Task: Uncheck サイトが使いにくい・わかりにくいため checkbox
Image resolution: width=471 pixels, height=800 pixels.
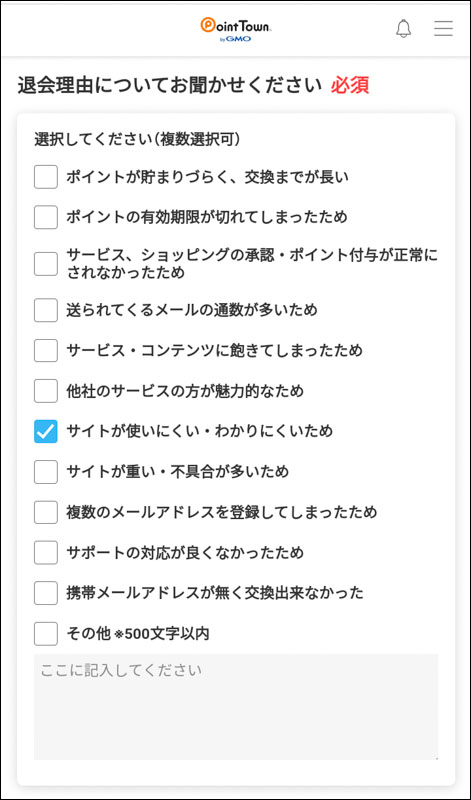Action: coord(46,432)
